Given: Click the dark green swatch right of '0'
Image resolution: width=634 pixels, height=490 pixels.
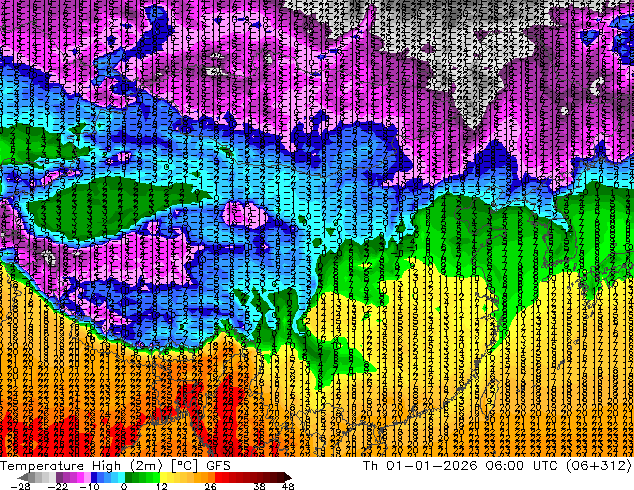Looking at the screenshot, I should click(129, 477).
